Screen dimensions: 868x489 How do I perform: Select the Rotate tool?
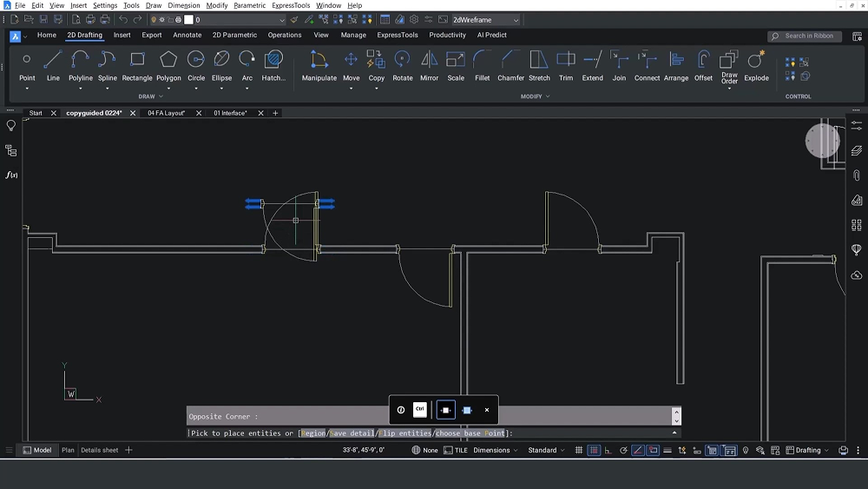tap(403, 67)
